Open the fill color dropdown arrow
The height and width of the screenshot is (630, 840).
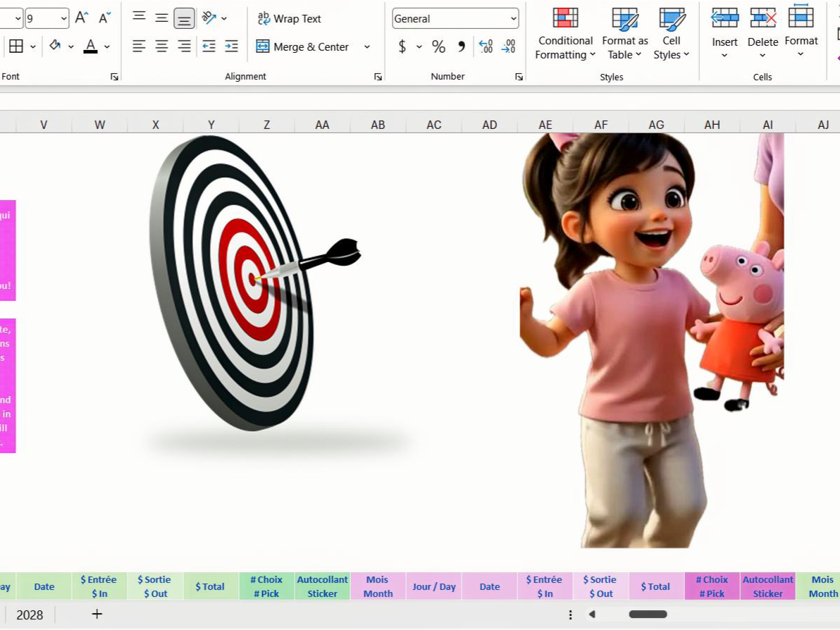70,47
